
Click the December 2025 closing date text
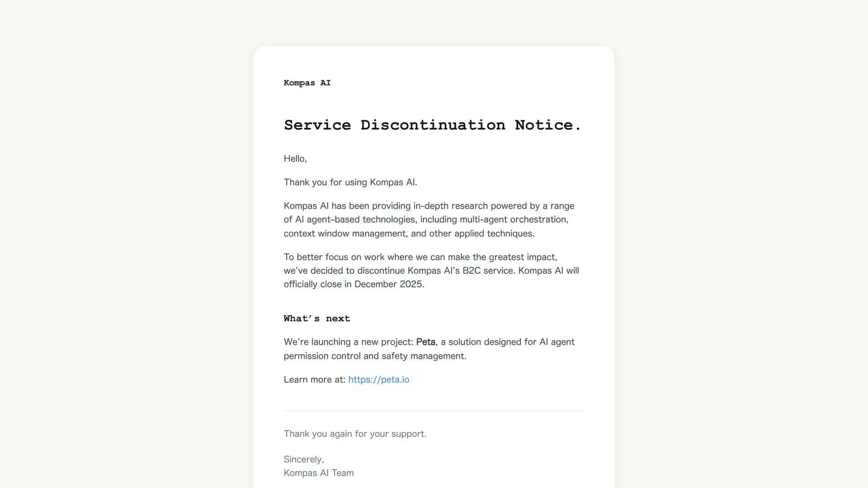click(388, 284)
